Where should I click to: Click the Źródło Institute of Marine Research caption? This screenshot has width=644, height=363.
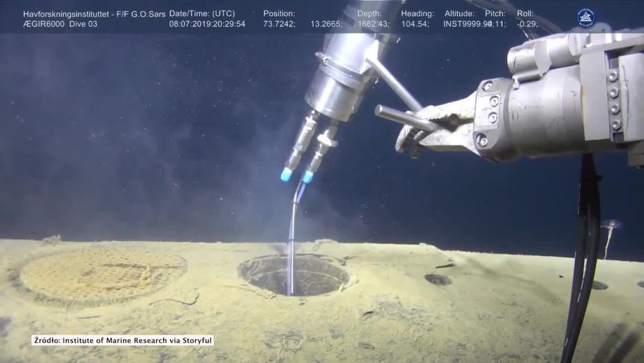(x=122, y=340)
